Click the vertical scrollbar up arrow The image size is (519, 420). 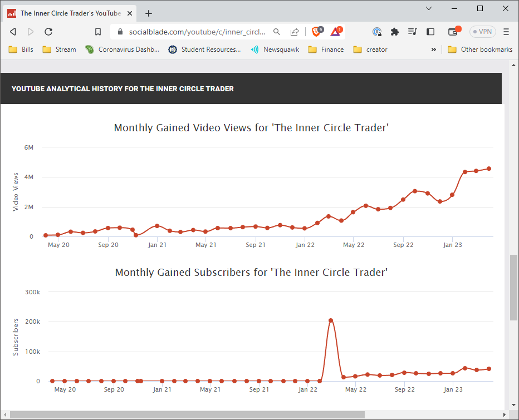click(513, 65)
